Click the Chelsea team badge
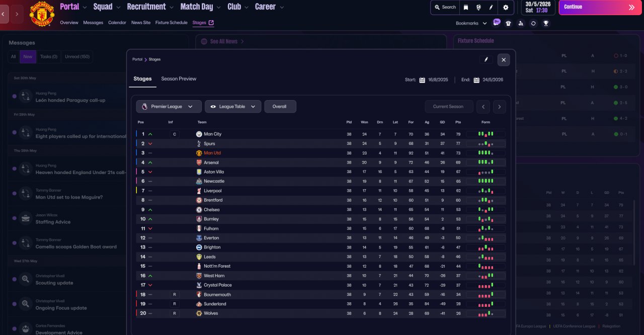The height and width of the screenshot is (335, 644). 199,210
